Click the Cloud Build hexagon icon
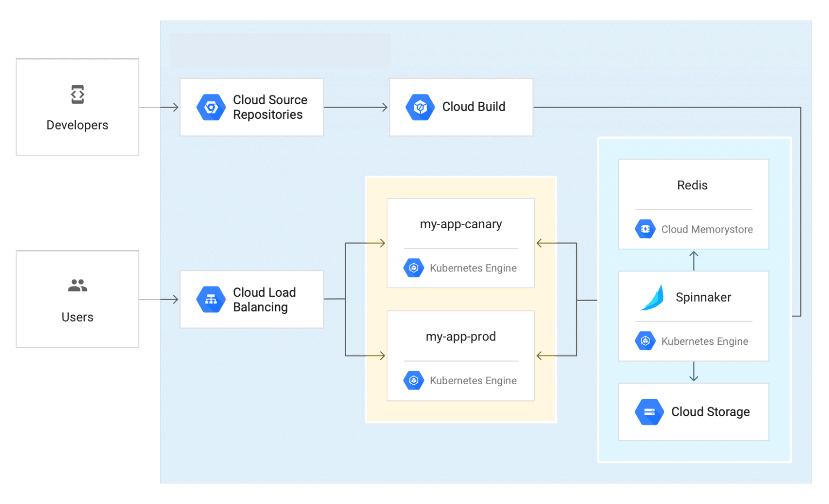The height and width of the screenshot is (504, 829). [x=420, y=107]
